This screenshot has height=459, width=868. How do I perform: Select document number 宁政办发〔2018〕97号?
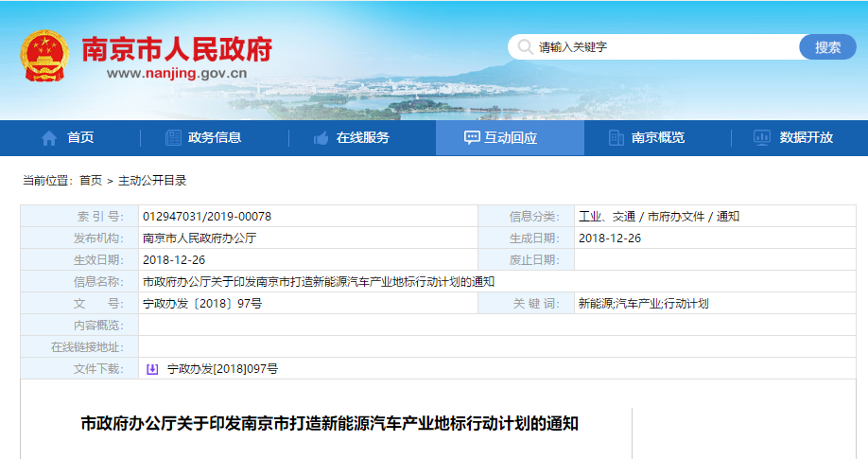(202, 304)
